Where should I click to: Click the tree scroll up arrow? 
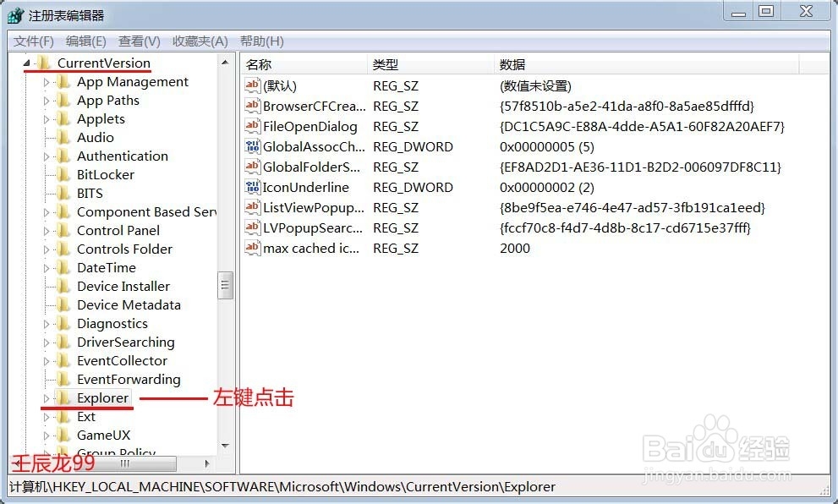(225, 63)
